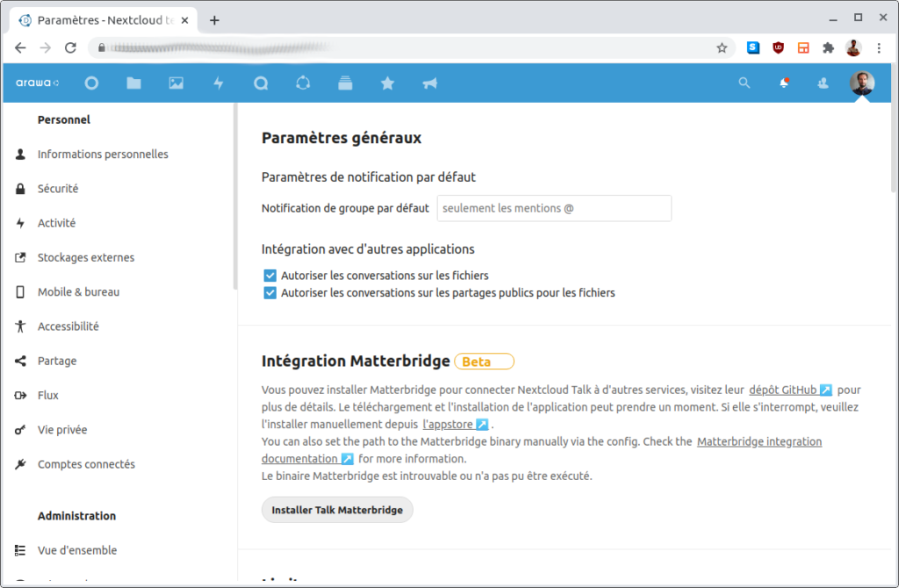899x588 pixels.
Task: Click the search magnifier in Nextcloud header
Action: tap(744, 83)
